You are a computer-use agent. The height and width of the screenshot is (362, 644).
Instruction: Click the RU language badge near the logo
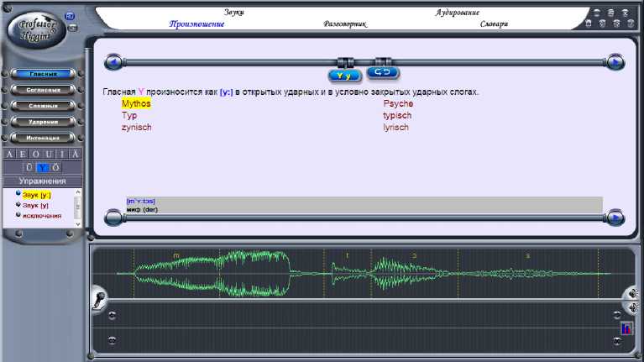[71, 16]
